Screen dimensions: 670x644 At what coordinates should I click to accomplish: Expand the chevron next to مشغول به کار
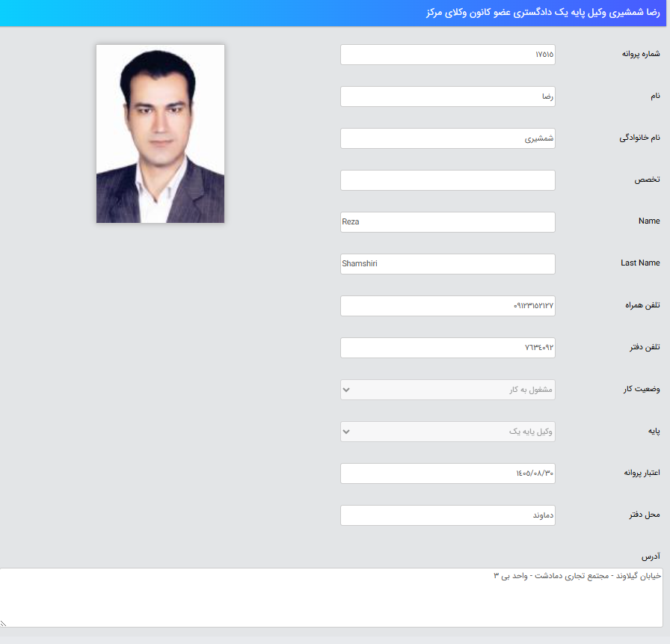pyautogui.click(x=346, y=389)
